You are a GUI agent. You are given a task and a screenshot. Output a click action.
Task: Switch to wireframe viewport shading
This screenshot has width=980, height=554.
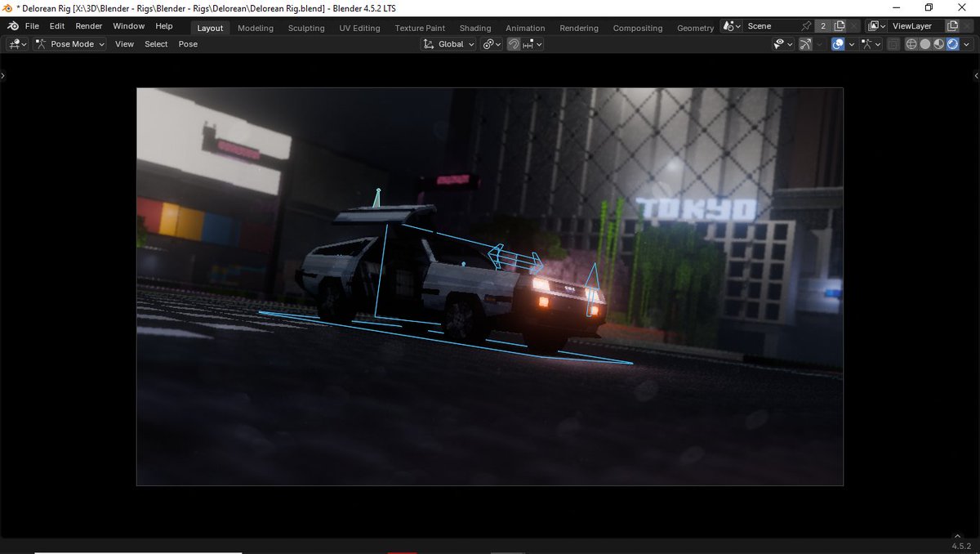[x=912, y=44]
